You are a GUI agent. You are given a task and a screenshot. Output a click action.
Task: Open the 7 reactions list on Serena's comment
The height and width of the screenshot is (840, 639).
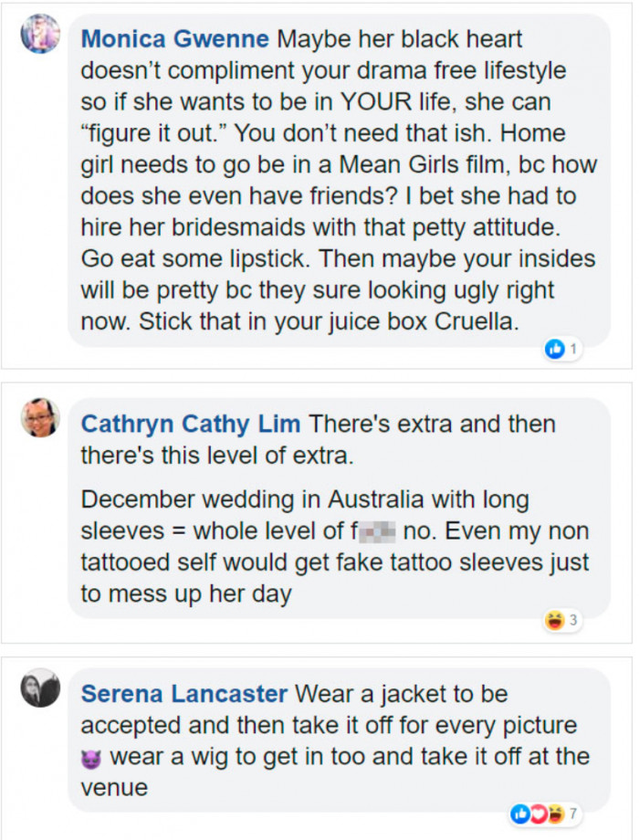point(572,814)
